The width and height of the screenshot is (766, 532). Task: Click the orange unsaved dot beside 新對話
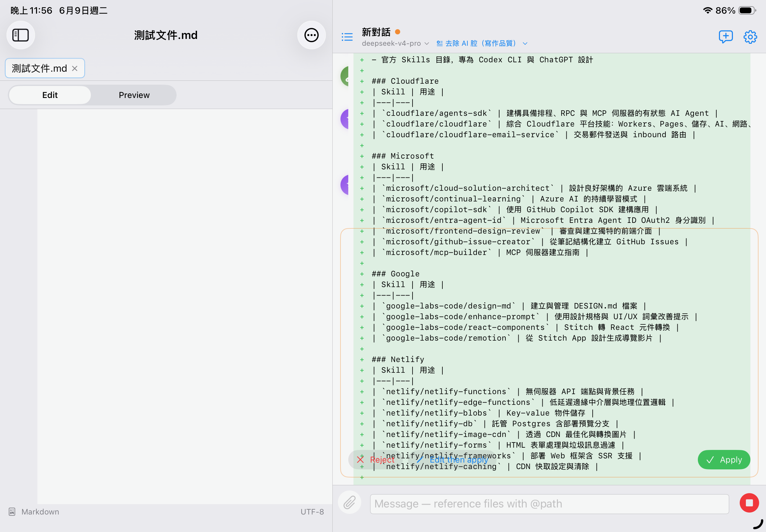click(x=398, y=32)
